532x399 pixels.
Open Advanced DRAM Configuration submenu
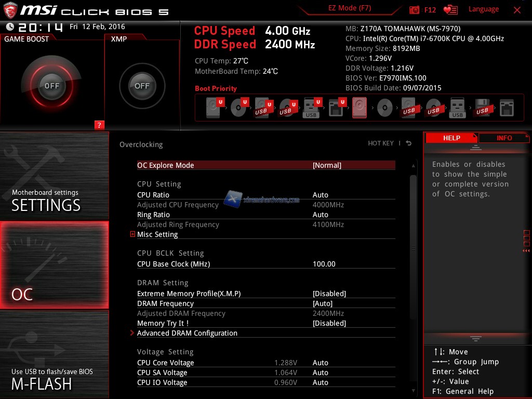(x=187, y=333)
